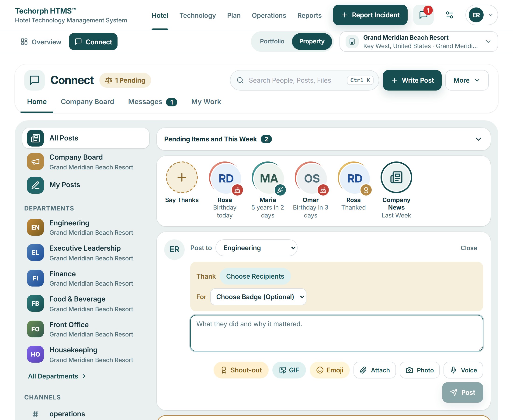
Task: Switch view scope to Property
Action: pyautogui.click(x=312, y=41)
